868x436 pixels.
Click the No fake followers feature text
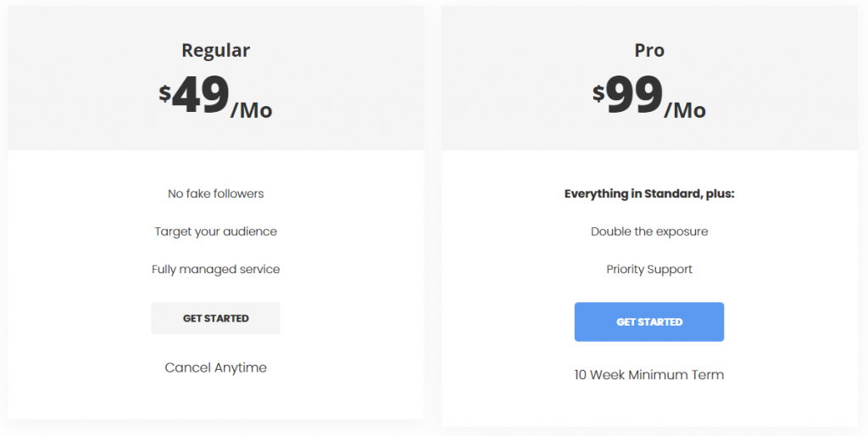pos(216,193)
